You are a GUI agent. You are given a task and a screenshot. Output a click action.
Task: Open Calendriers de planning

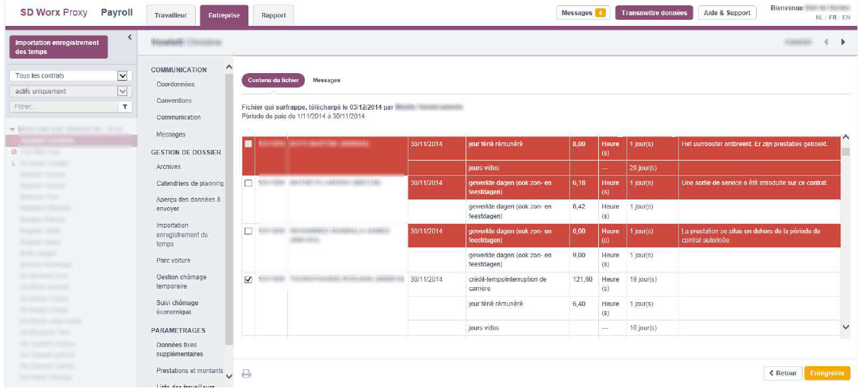coord(190,183)
